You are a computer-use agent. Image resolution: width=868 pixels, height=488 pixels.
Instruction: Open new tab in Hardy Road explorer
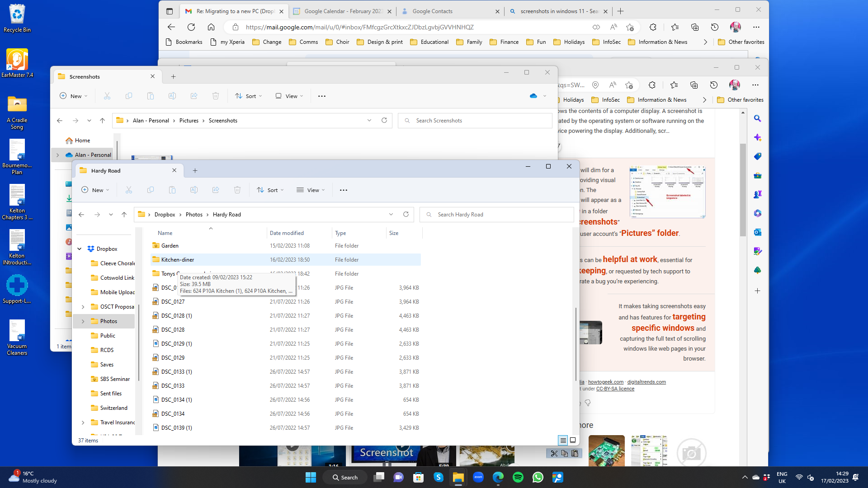[x=195, y=170]
